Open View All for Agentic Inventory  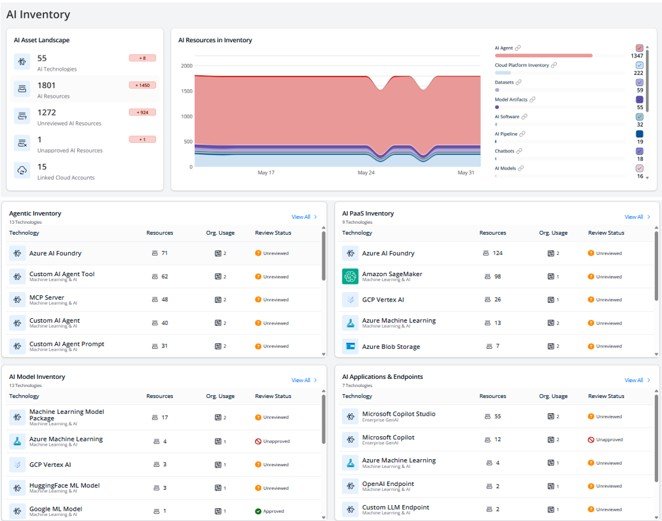tap(304, 217)
